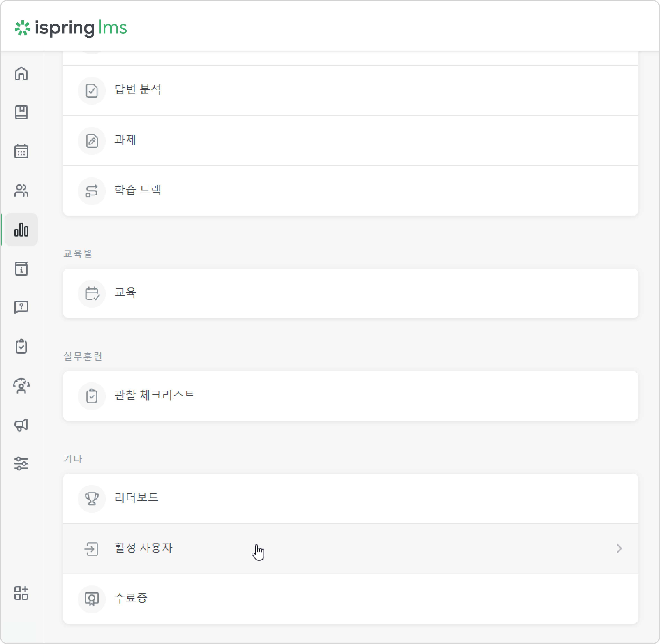
Task: Open the question mark chat icon
Action: click(x=21, y=308)
